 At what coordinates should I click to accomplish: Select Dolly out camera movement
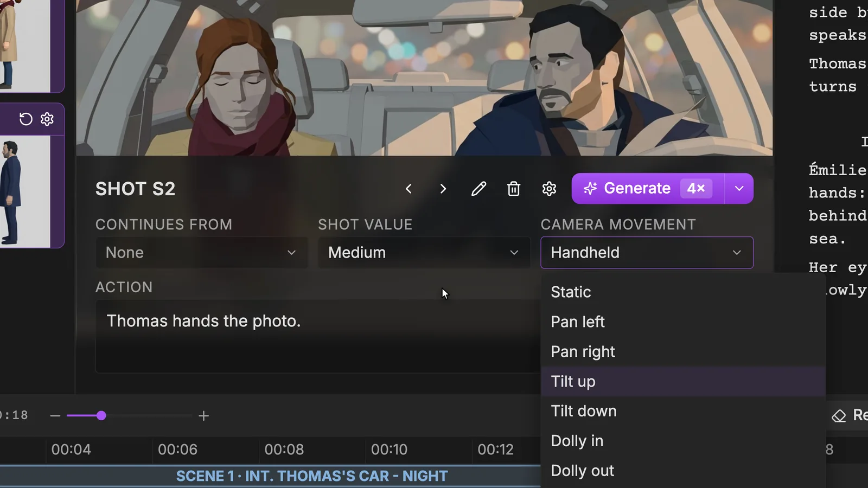click(x=683, y=471)
